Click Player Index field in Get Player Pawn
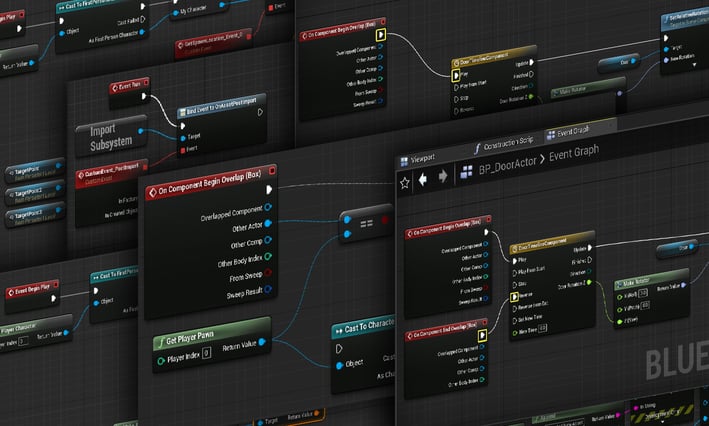 click(206, 352)
